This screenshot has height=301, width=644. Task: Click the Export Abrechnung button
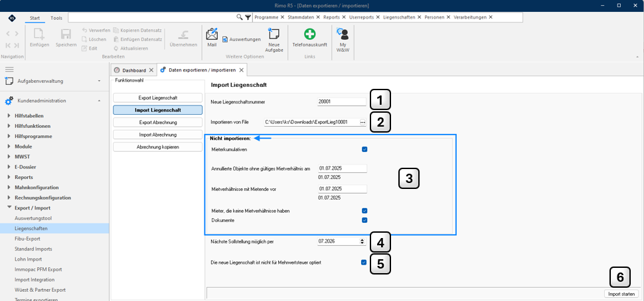[158, 122]
